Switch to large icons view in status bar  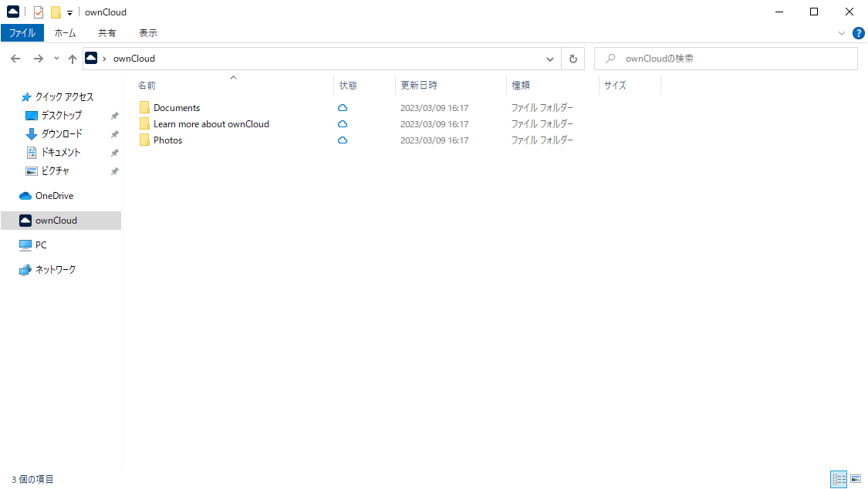tap(856, 479)
